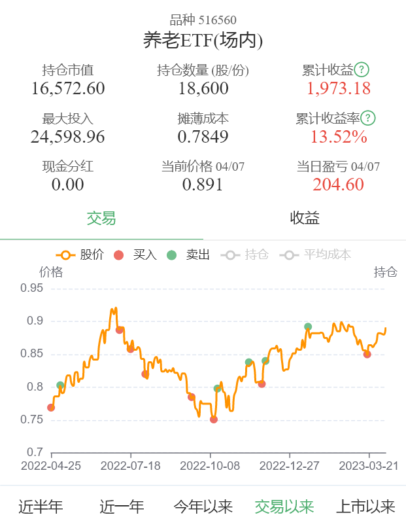Click the 持仓数量 value 18,600
The image size is (406, 532).
coord(203,88)
